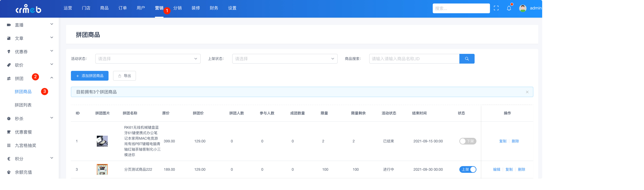Click the RK61 keyboard product thumbnail
Viewport: 644px width, 190px height.
[102, 141]
